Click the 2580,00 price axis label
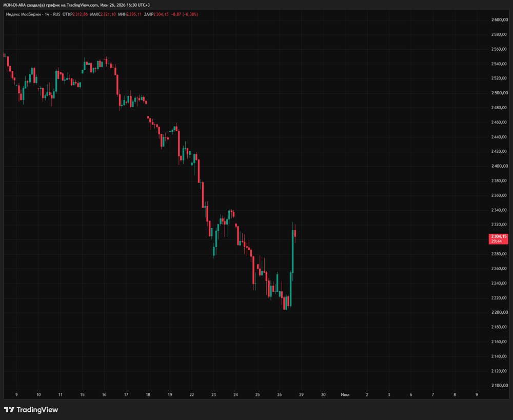Image resolution: width=513 pixels, height=420 pixels. 499,35
